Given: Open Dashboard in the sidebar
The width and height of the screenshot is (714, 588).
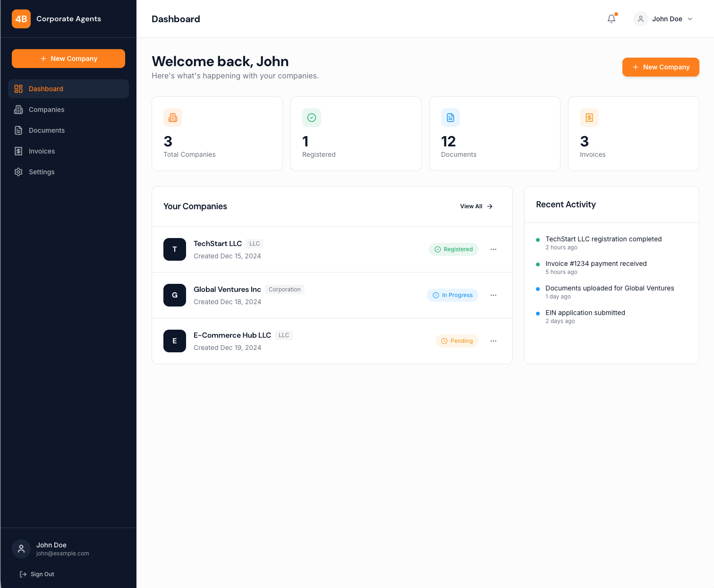Looking at the screenshot, I should (68, 89).
